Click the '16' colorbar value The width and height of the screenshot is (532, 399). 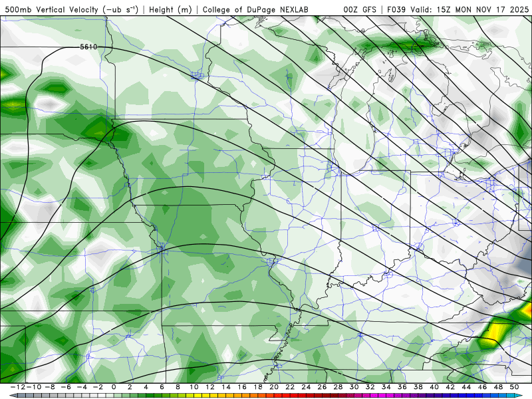(x=242, y=387)
